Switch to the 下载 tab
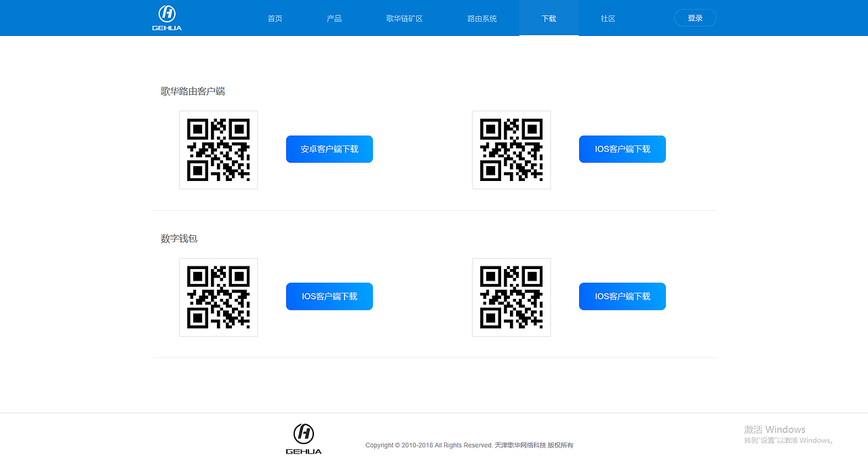 pos(549,18)
